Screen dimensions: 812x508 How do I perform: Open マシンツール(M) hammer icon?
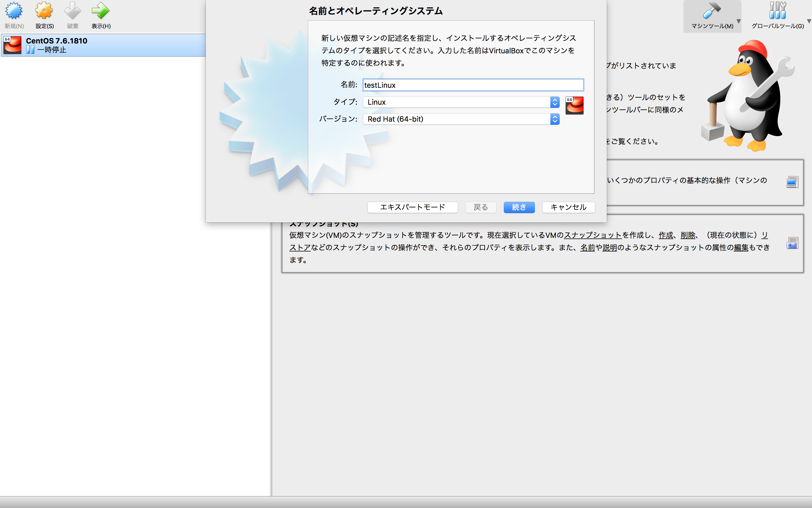point(712,10)
